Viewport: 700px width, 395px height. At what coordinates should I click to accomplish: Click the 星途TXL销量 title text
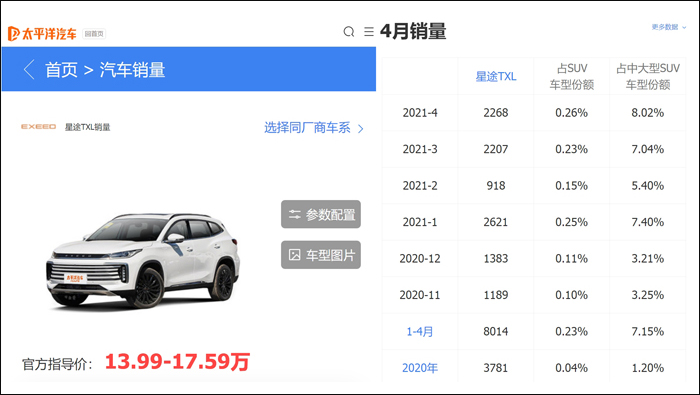[88, 127]
